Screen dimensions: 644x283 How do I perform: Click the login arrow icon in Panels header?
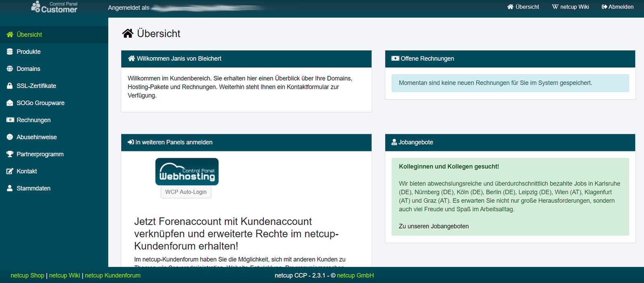(131, 143)
